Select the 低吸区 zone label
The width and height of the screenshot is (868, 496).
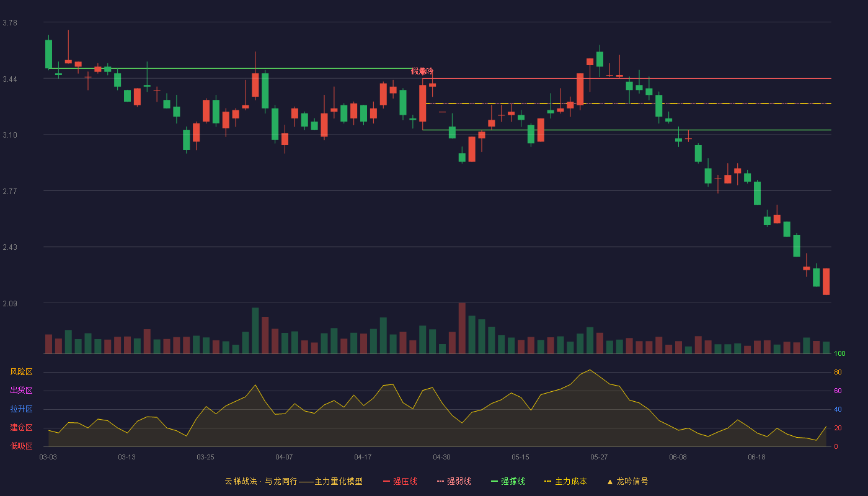coord(21,446)
